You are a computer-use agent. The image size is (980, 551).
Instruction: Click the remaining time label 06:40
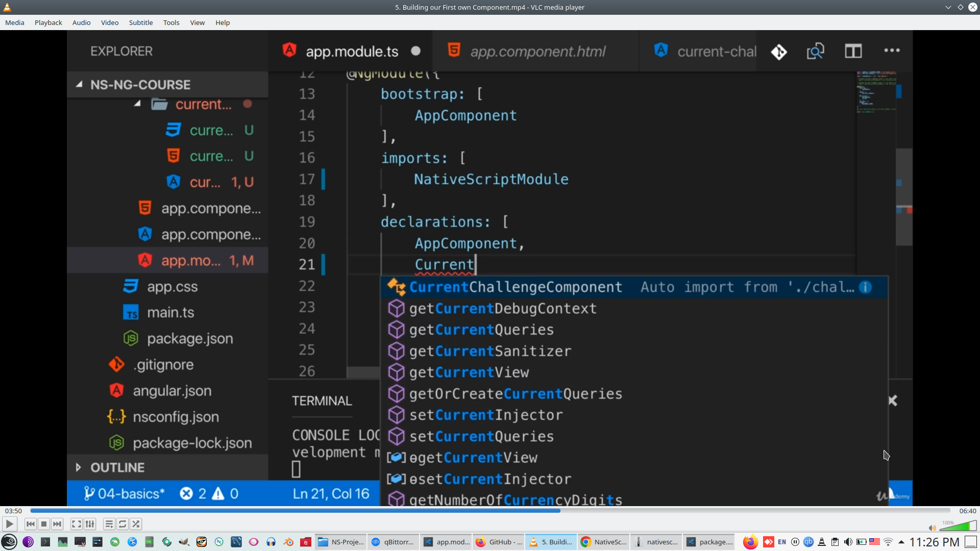pyautogui.click(x=967, y=511)
